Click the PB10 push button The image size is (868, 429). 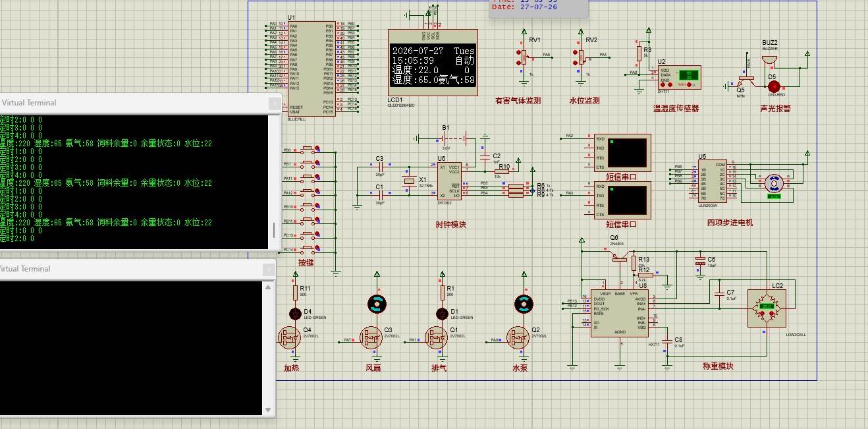point(307,206)
